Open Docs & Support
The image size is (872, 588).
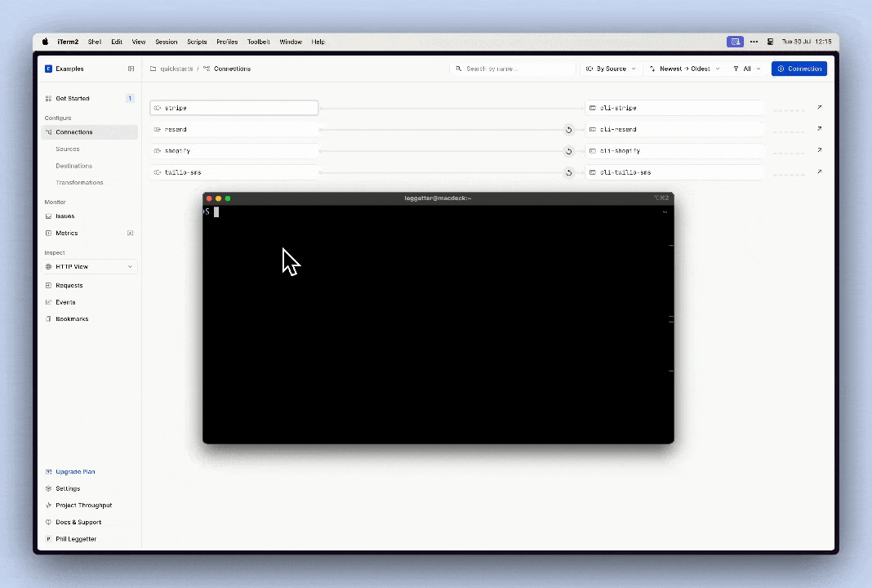coord(78,522)
